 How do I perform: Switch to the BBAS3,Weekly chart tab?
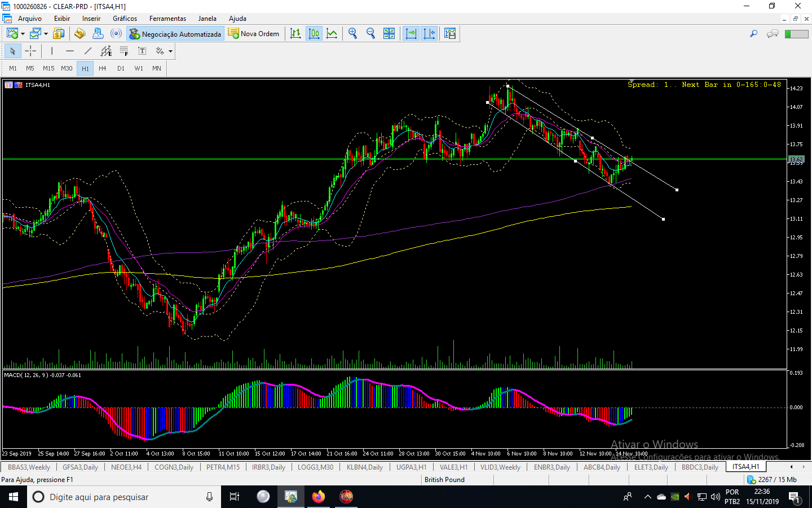[29, 467]
